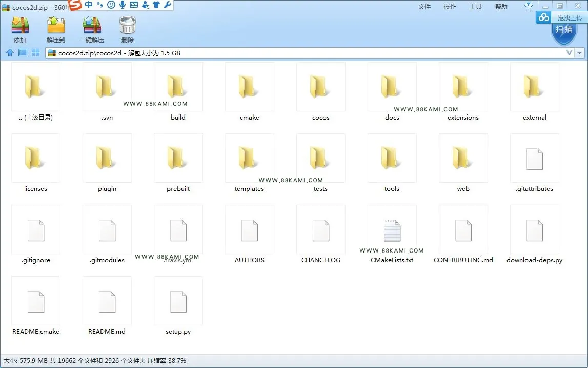Open Sogou soft keyboard icon
Screen dimensions: 588x368
click(x=133, y=5)
